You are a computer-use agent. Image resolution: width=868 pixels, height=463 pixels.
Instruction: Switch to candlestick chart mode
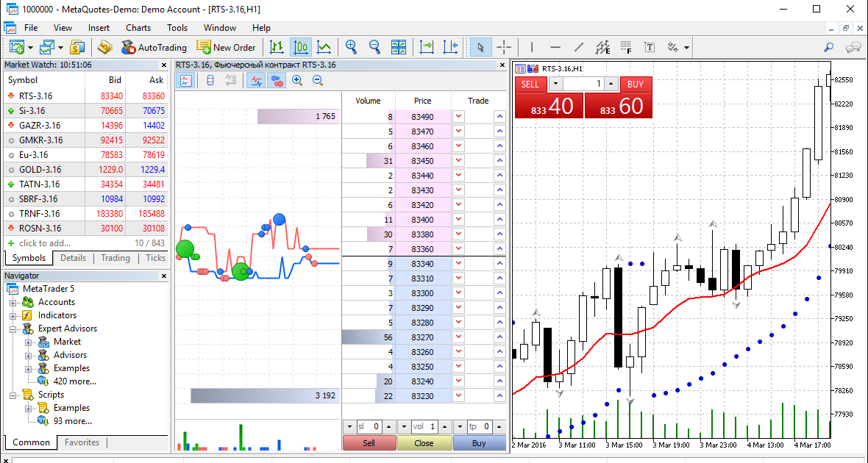coord(301,48)
